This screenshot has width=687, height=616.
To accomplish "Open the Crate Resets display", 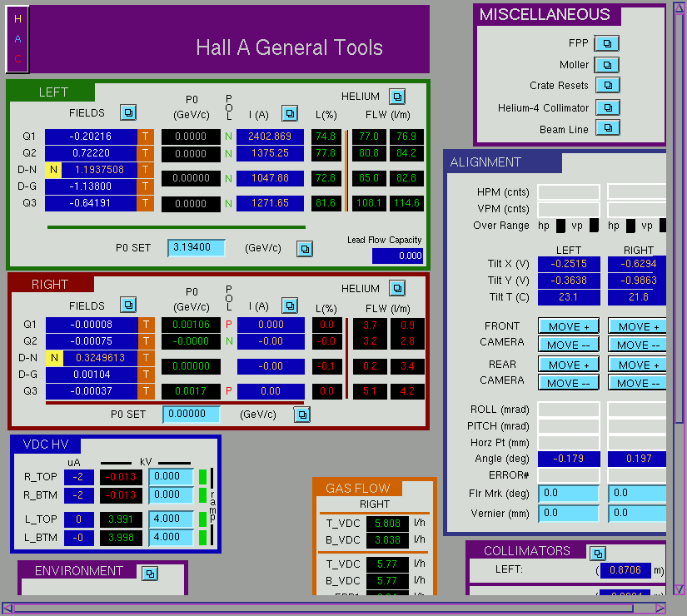I will pyautogui.click(x=608, y=85).
